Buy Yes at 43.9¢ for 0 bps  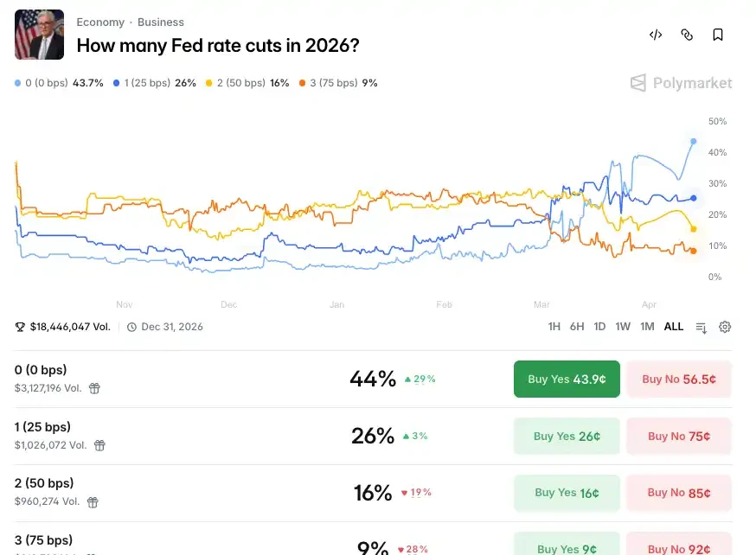[567, 380]
